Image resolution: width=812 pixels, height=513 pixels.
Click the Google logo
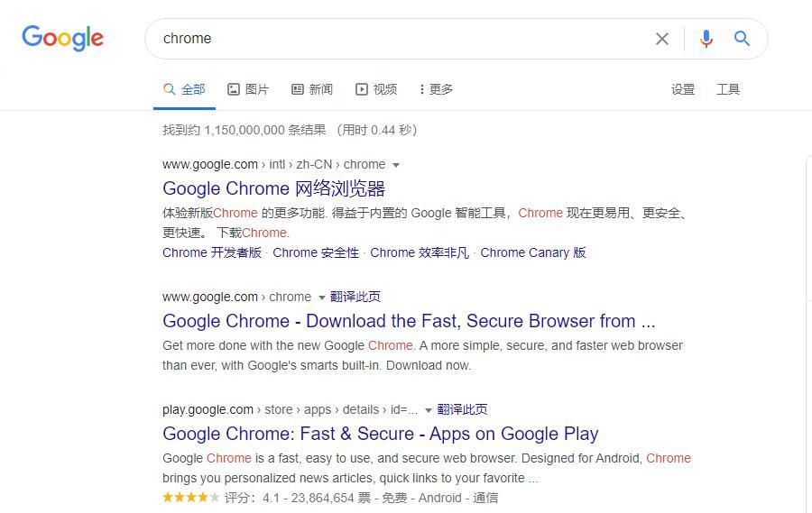coord(62,38)
